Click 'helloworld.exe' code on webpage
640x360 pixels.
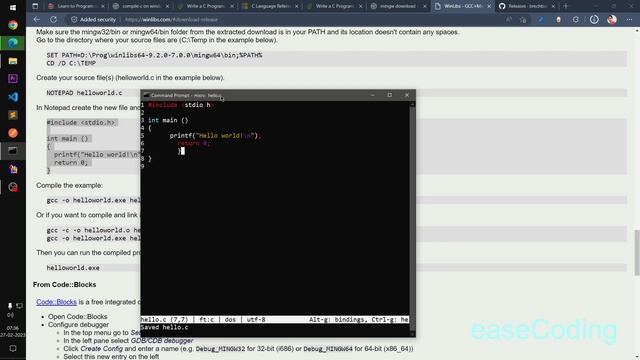coord(73,268)
